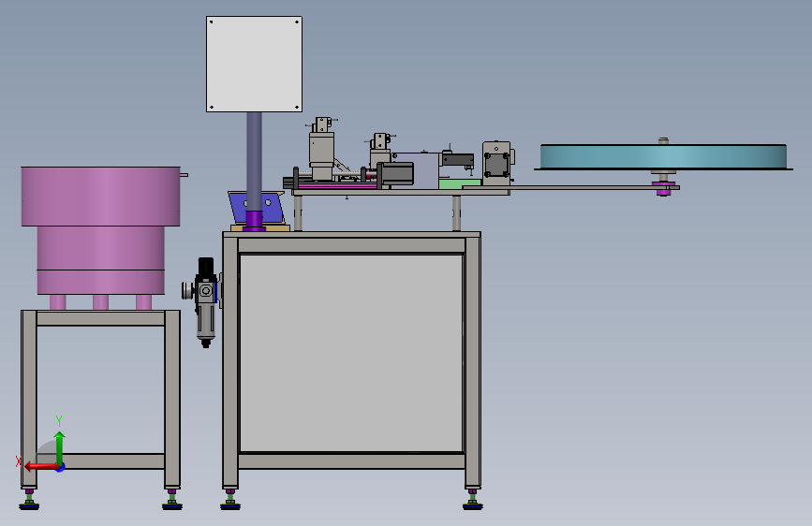Select the air filter regulator on the cabinet side
Viewport: 812px width, 526px height.
tap(205, 301)
